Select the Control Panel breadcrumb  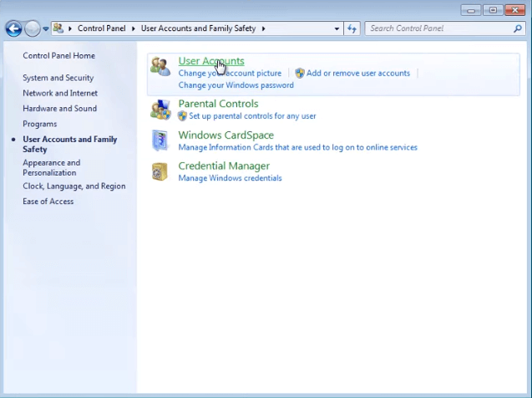click(x=101, y=28)
